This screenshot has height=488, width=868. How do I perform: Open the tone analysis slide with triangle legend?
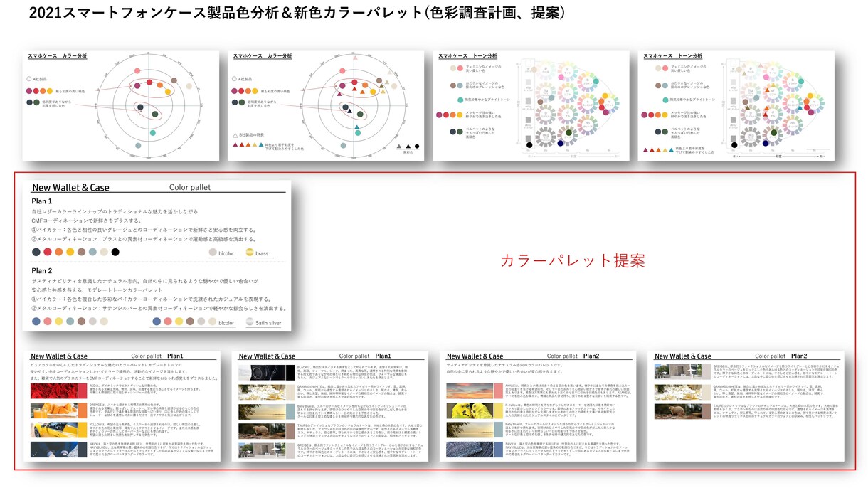pos(736,105)
